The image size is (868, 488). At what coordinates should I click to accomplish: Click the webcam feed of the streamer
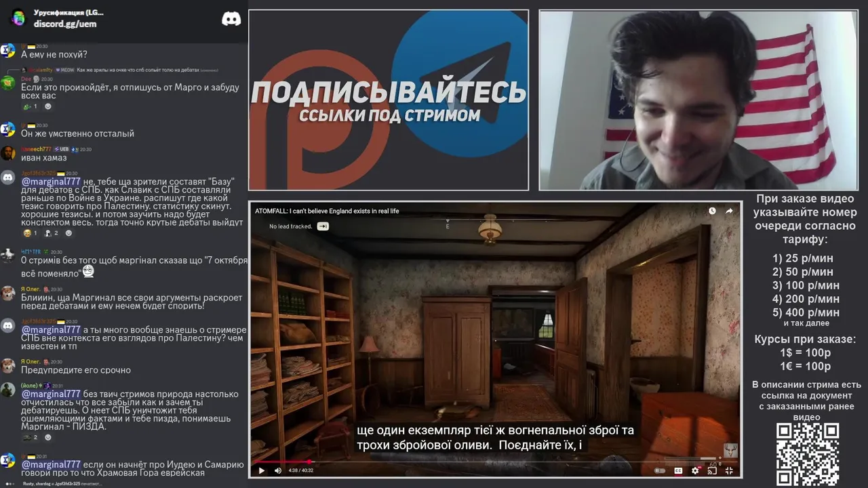coord(698,100)
